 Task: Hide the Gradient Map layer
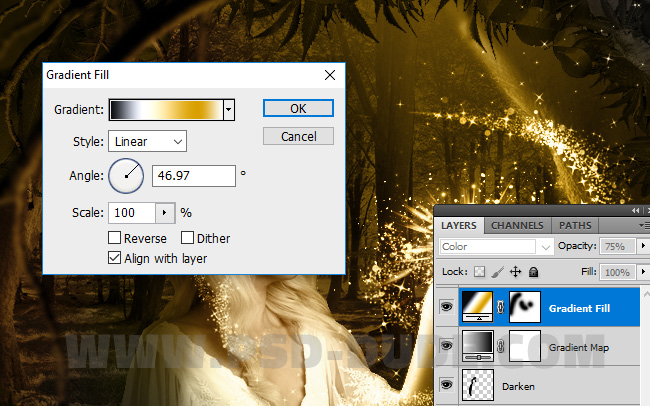(x=446, y=347)
